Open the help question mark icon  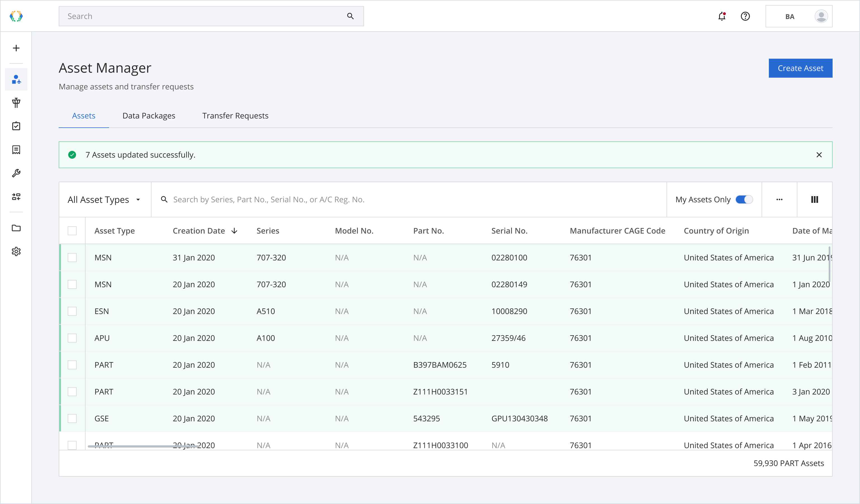[745, 16]
